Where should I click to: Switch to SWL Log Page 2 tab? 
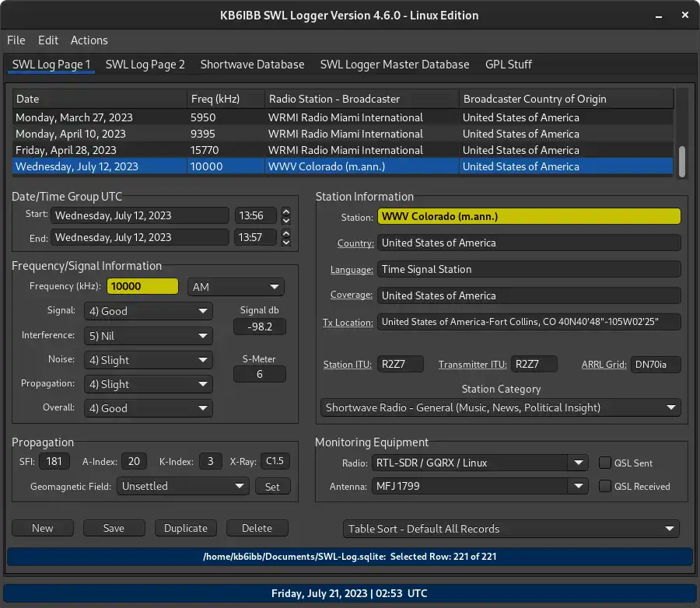pos(145,65)
